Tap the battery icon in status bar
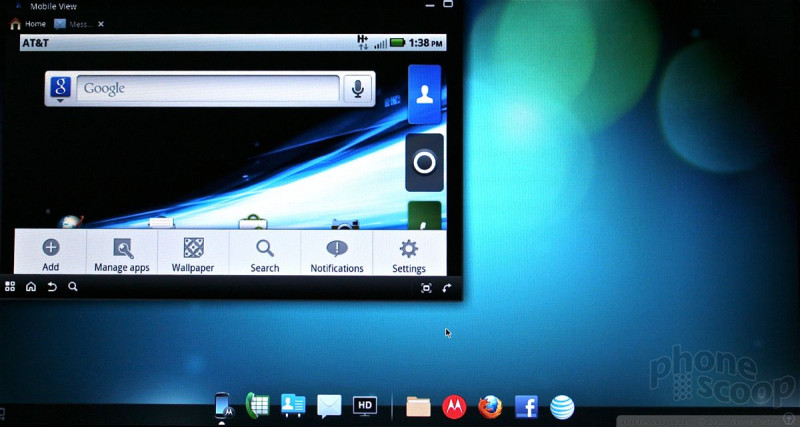The image size is (800, 427). point(397,43)
